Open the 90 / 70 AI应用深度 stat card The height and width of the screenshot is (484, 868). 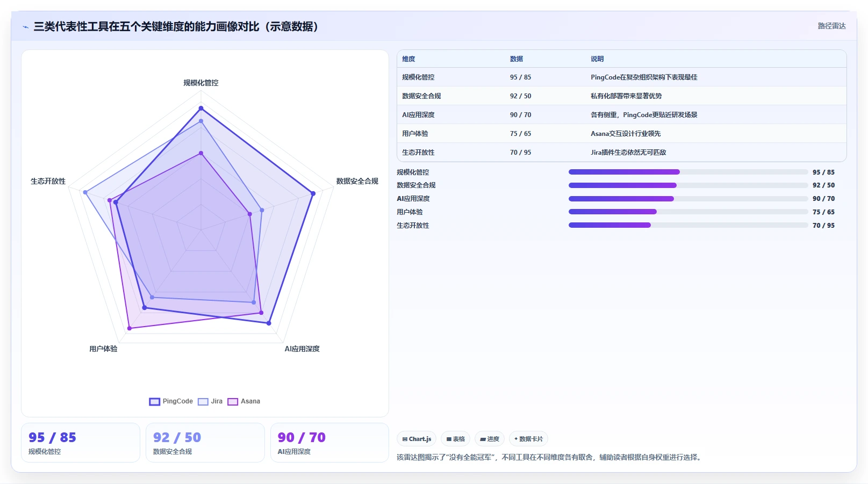click(x=329, y=443)
